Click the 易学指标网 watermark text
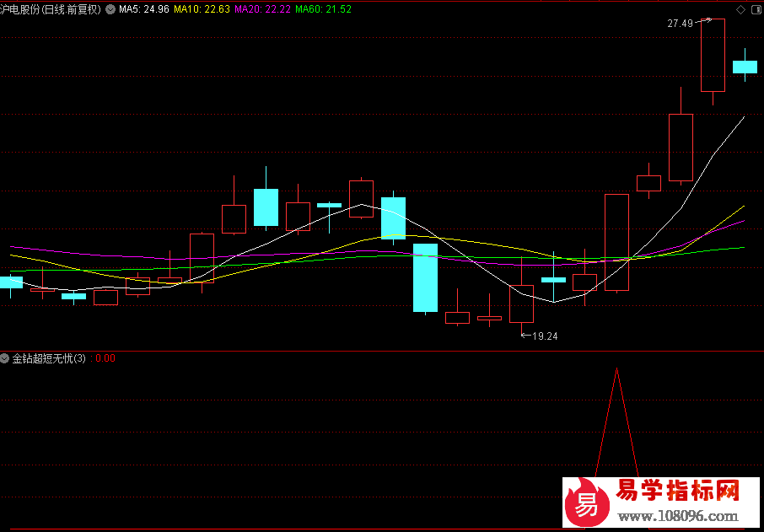The height and width of the screenshot is (532, 764). tap(678, 491)
